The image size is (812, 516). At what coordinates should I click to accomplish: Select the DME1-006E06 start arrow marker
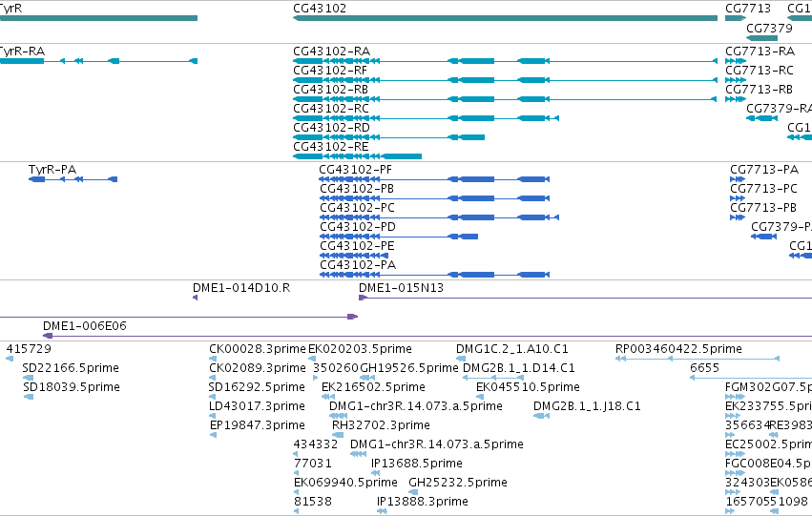pos(48,336)
